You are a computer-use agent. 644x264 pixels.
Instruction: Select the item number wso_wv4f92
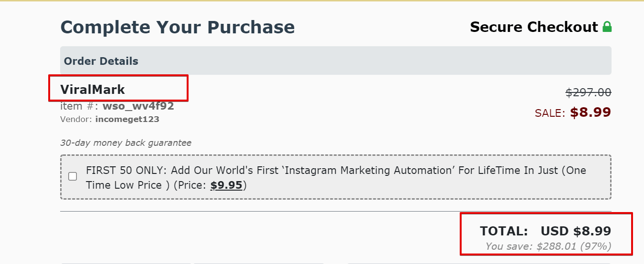point(138,106)
